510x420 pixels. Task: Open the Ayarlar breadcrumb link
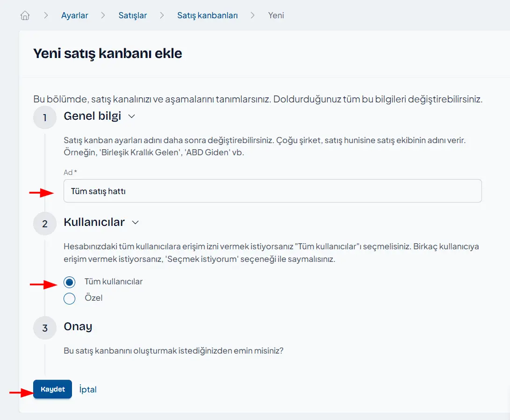pyautogui.click(x=74, y=15)
